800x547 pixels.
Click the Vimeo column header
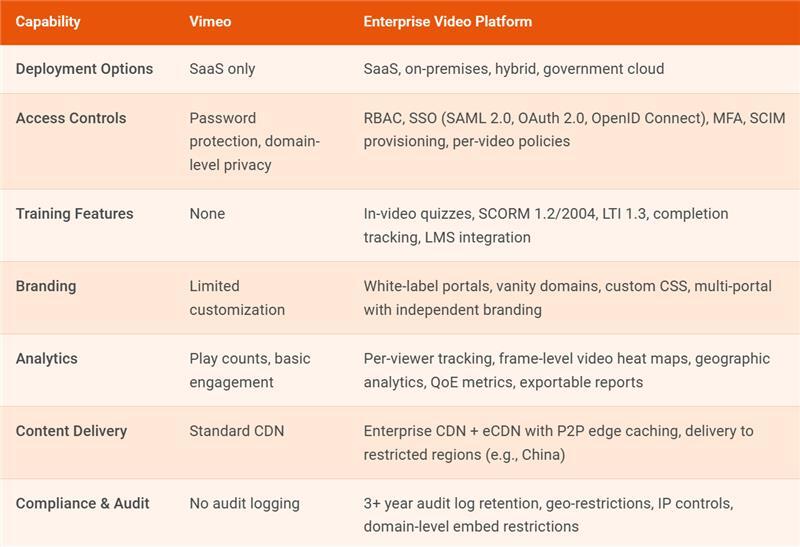click(212, 21)
